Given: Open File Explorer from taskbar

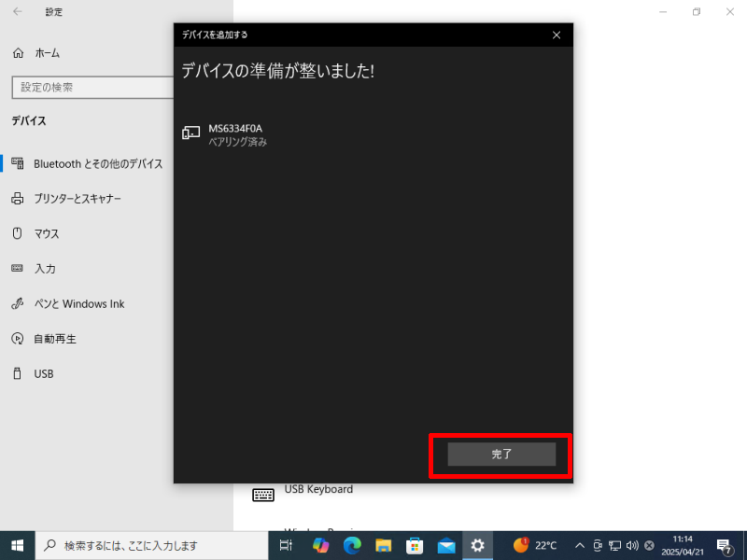Looking at the screenshot, I should (x=384, y=546).
